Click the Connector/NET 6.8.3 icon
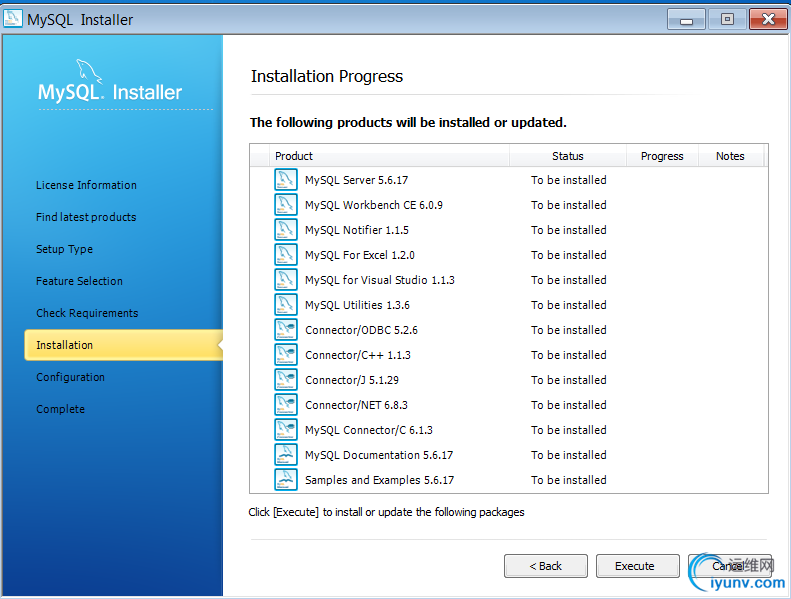Image resolution: width=791 pixels, height=599 pixels. [x=286, y=405]
